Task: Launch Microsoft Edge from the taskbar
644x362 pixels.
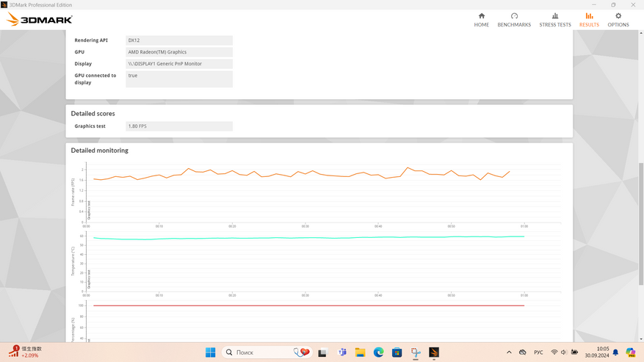Action: click(378, 352)
